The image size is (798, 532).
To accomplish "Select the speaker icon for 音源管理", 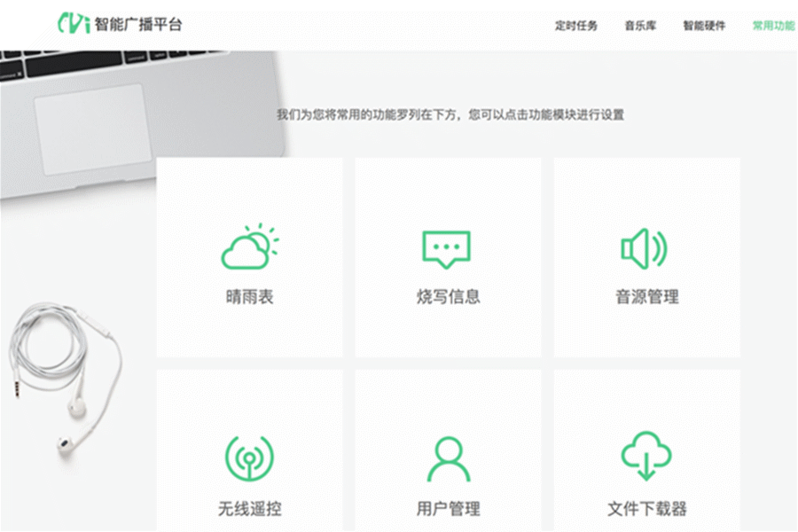I will click(x=644, y=248).
